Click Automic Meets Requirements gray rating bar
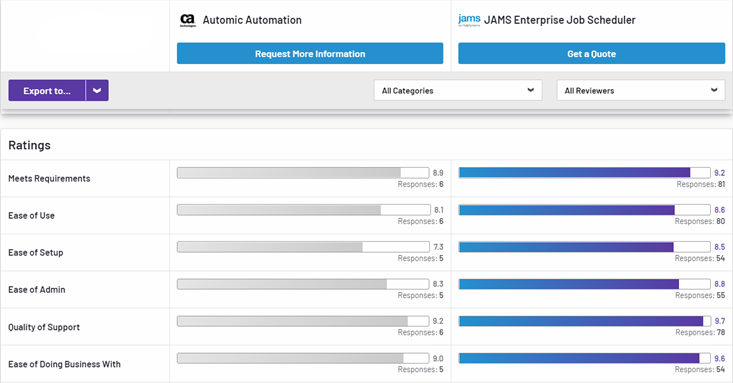 303,173
